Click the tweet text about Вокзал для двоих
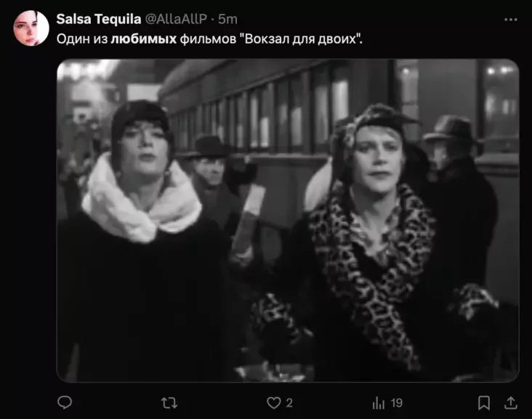The height and width of the screenshot is (419, 532). coord(209,39)
